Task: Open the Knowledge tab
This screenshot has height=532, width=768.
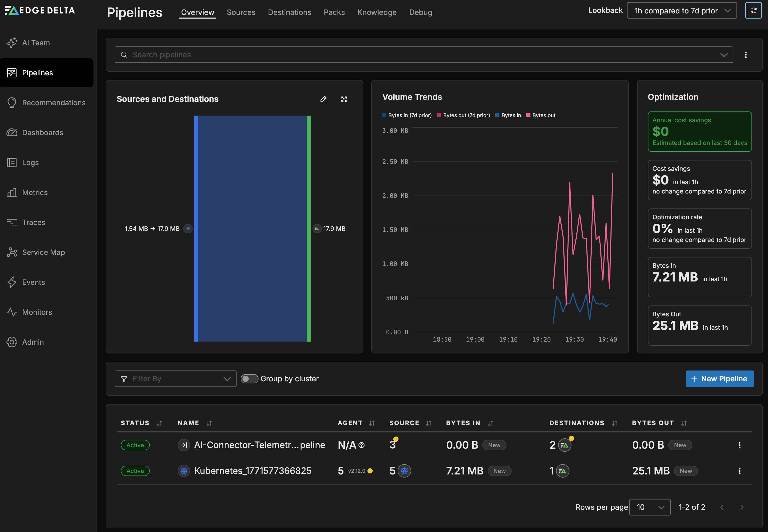Action: tap(377, 12)
